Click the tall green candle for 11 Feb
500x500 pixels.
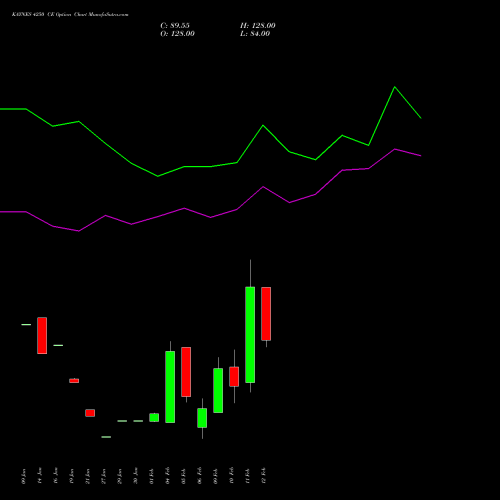(x=250, y=335)
